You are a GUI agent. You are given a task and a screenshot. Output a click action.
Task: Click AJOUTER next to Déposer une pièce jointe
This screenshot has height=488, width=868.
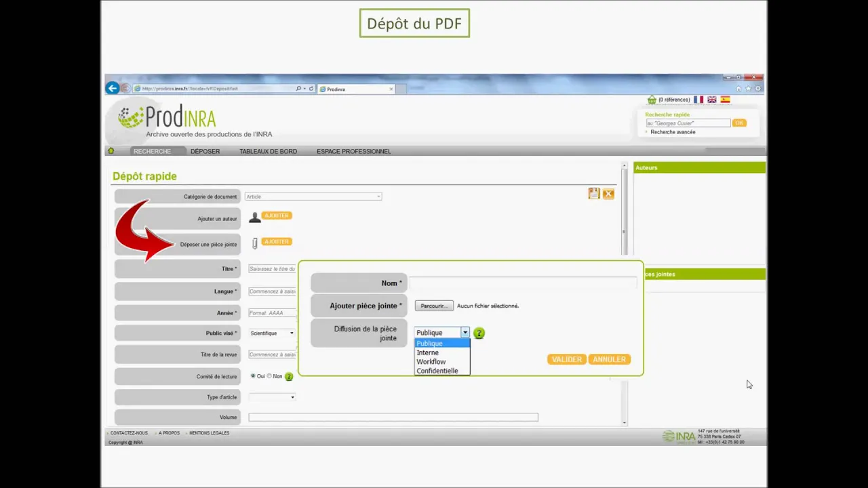coord(277,241)
